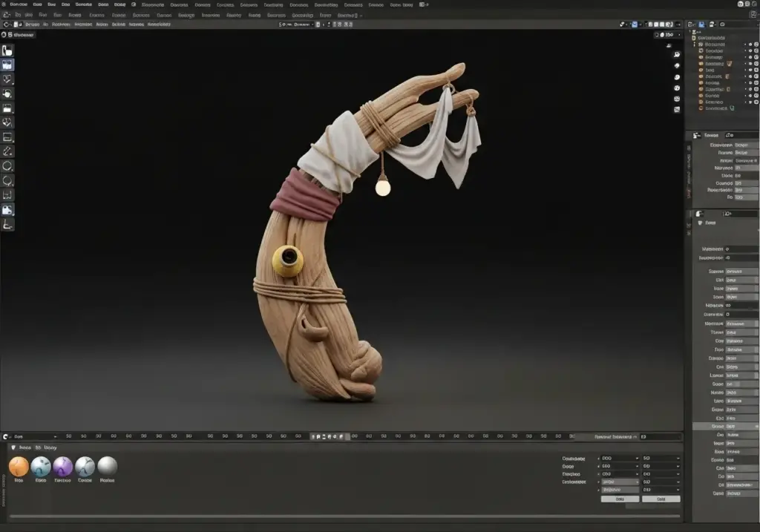Select the orange material sphere swatch

tap(18, 467)
